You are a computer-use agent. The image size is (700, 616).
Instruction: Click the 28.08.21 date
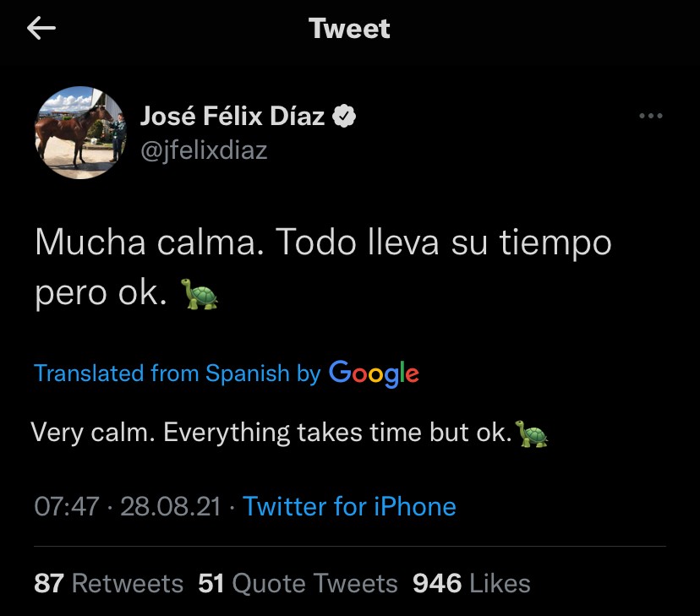(170, 506)
